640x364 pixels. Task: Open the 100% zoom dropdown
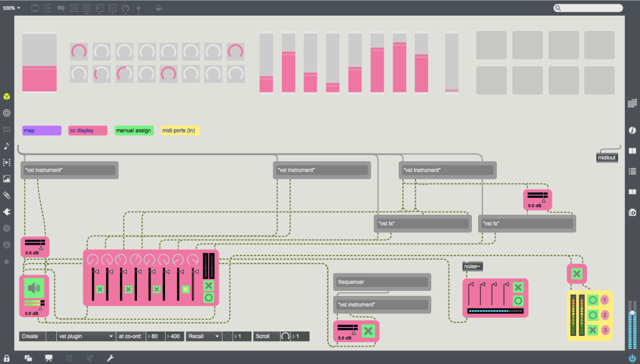coord(11,8)
